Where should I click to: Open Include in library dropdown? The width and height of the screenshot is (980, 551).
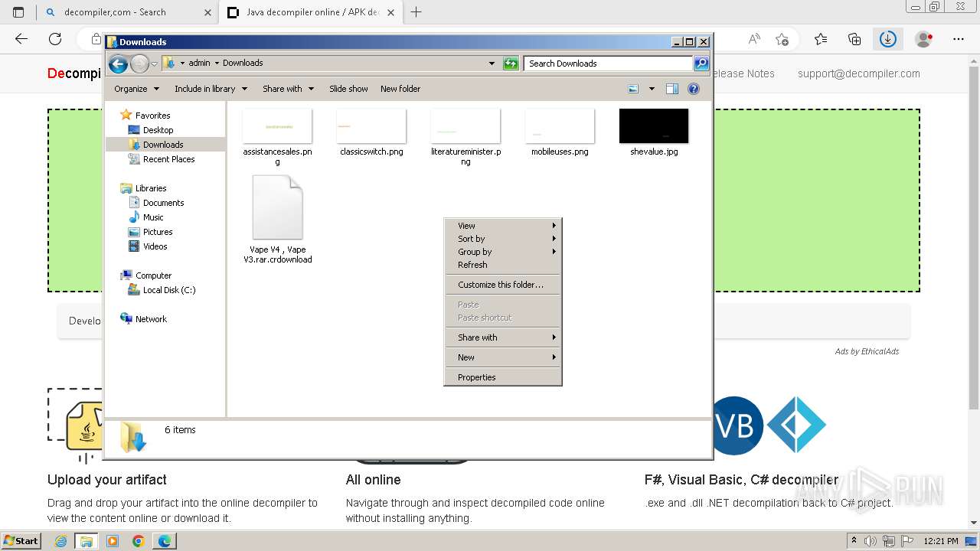pyautogui.click(x=211, y=89)
